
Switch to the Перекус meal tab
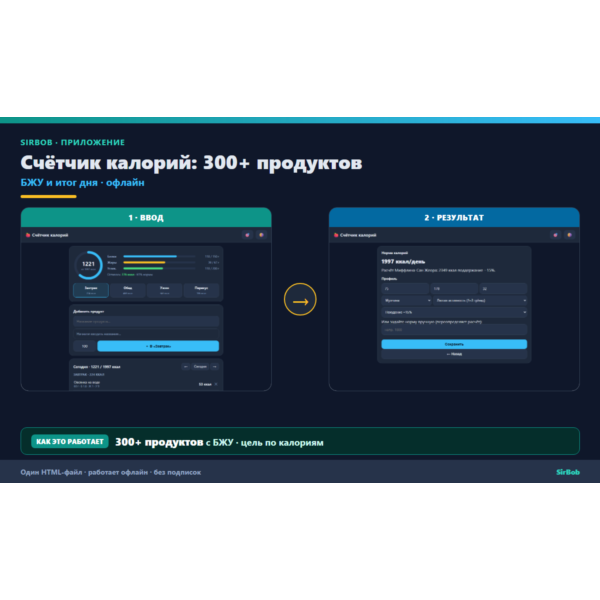pos(201,290)
